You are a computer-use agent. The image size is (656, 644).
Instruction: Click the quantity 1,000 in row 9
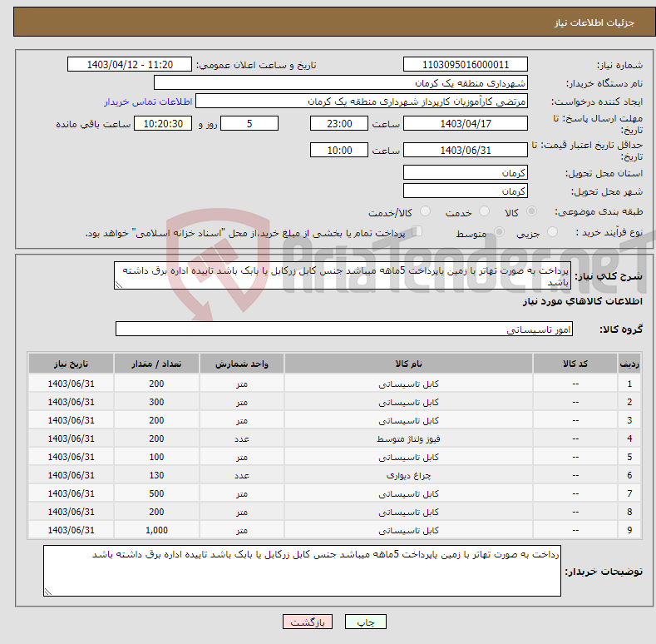156,530
